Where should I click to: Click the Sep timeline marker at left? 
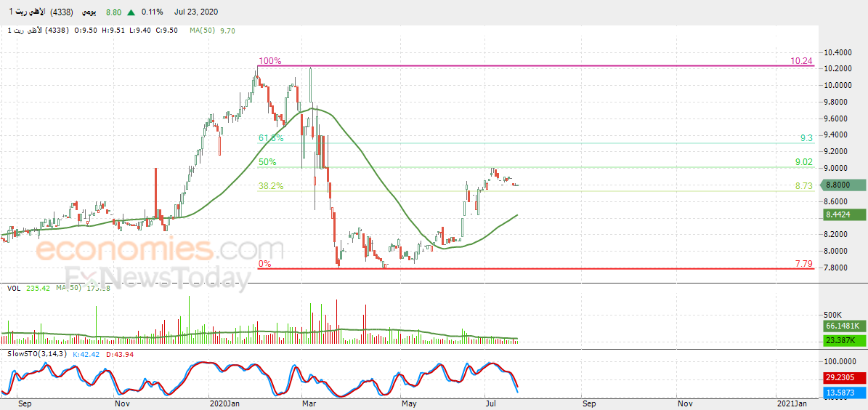click(x=25, y=404)
